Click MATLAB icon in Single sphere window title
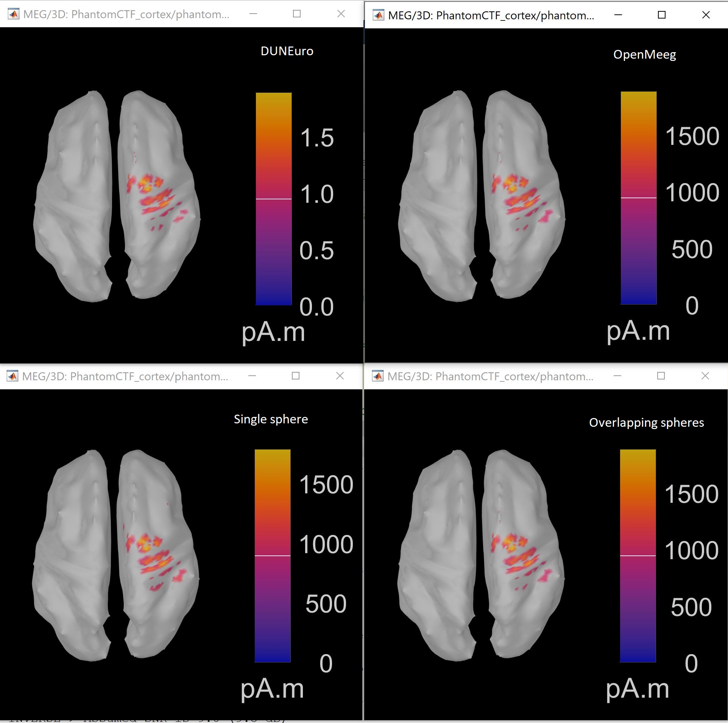Screen dimensions: 728x723 coord(12,376)
